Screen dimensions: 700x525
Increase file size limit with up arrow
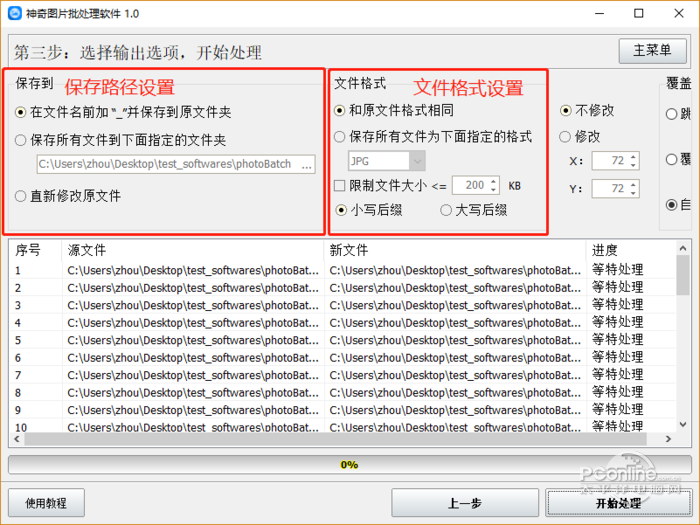click(493, 181)
